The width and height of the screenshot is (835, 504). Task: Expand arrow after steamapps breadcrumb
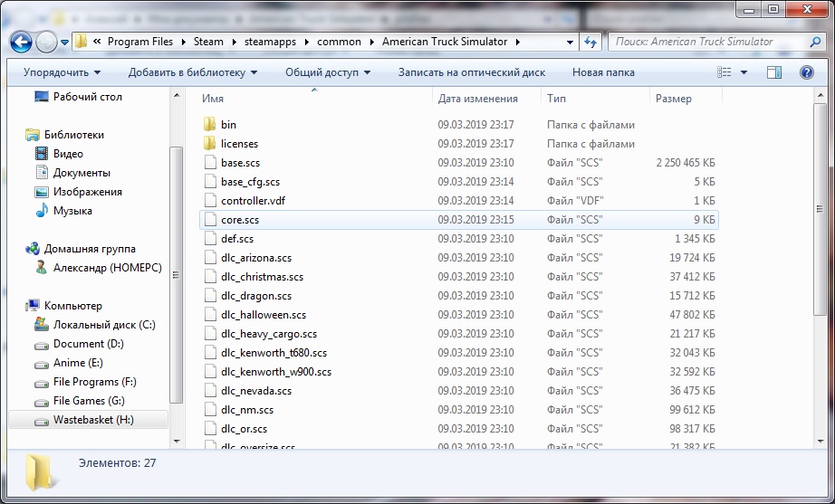(307, 42)
